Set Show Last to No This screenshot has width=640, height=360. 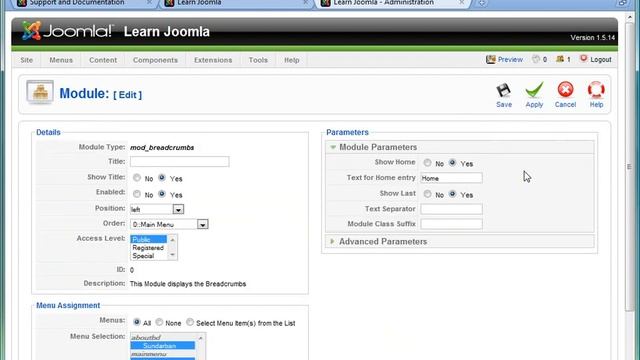pos(427,194)
